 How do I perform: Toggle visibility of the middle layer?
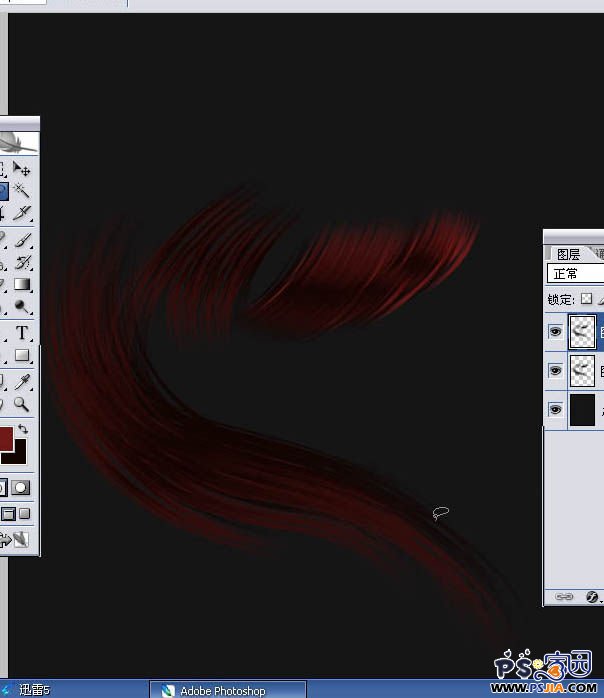click(x=555, y=370)
